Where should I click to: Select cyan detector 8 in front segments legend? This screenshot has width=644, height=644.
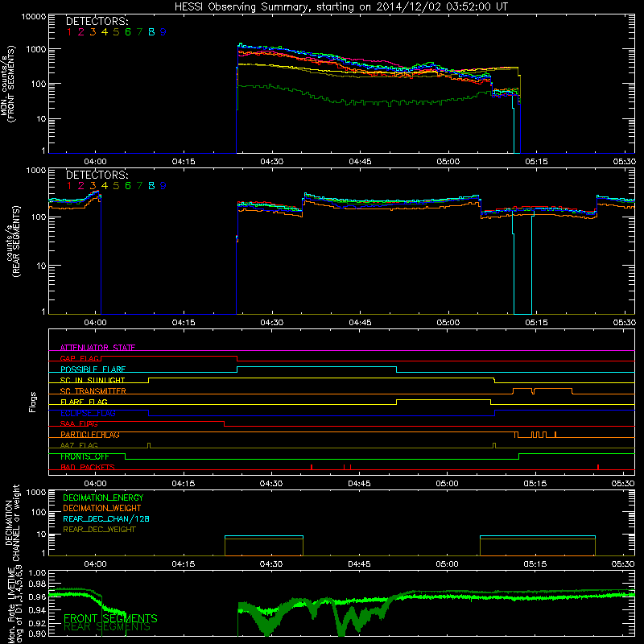click(151, 32)
